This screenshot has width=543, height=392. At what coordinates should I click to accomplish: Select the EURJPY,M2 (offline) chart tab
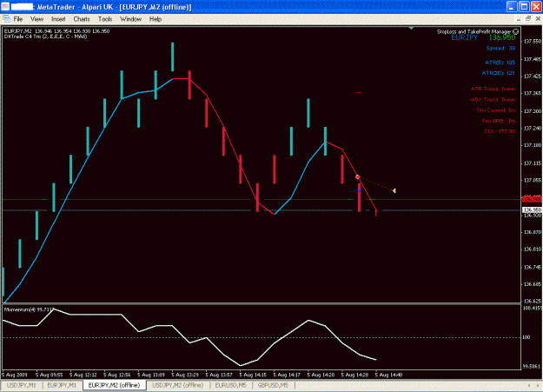115,385
